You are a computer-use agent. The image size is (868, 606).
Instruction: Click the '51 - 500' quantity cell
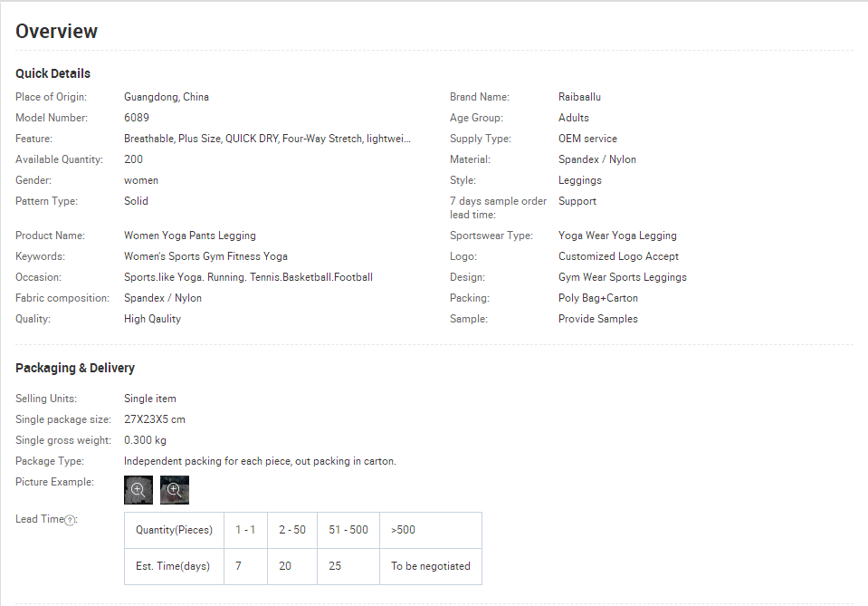[348, 530]
